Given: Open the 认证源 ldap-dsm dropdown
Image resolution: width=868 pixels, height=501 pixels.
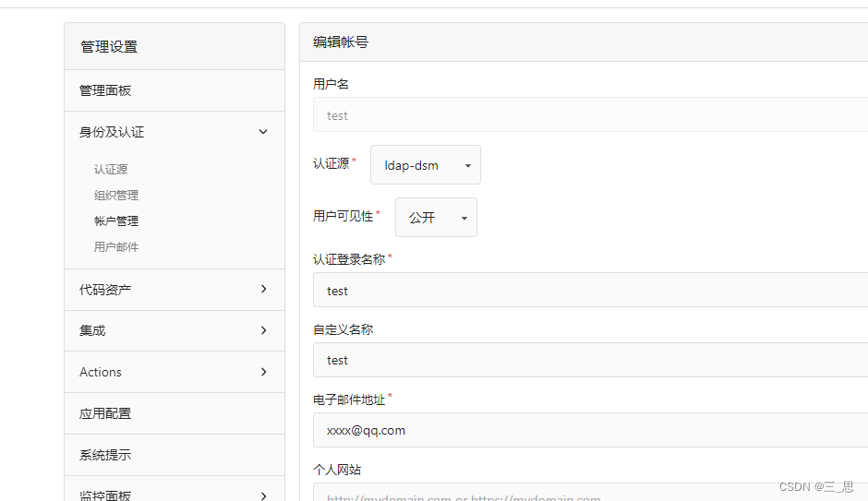Looking at the screenshot, I should (425, 165).
